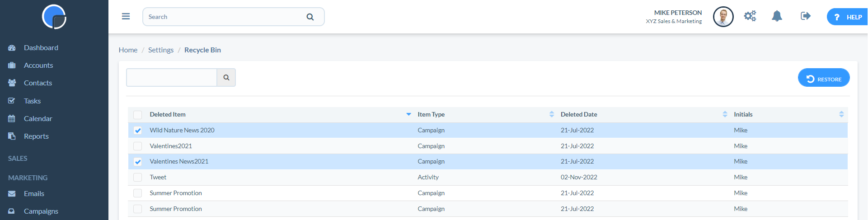Image resolution: width=868 pixels, height=220 pixels.
Task: Click the 02-Nov-2022 deleted date
Action: pos(579,177)
